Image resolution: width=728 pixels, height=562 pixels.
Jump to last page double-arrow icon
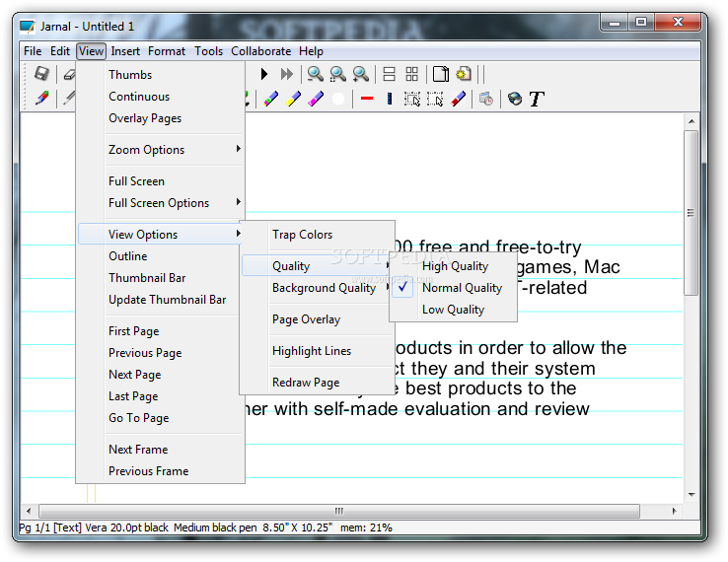287,74
